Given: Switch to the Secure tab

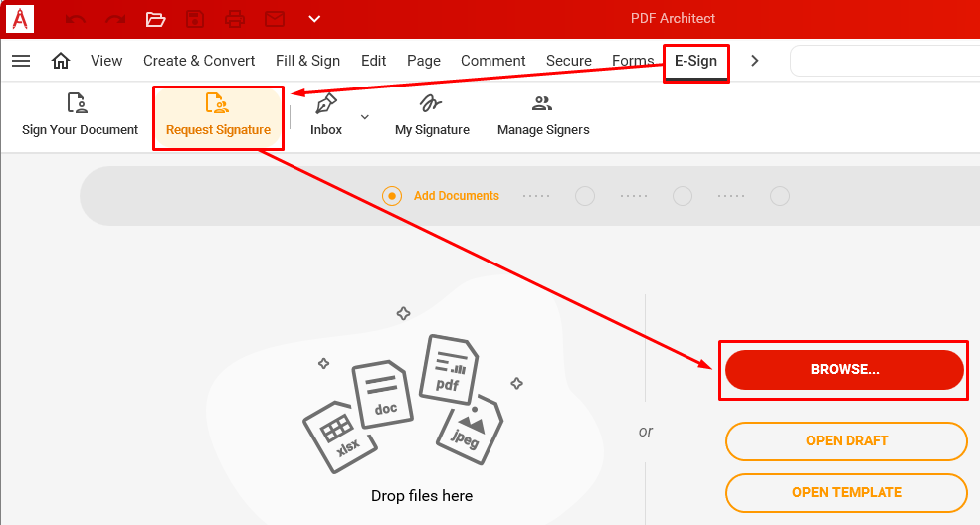Looking at the screenshot, I should (x=569, y=61).
